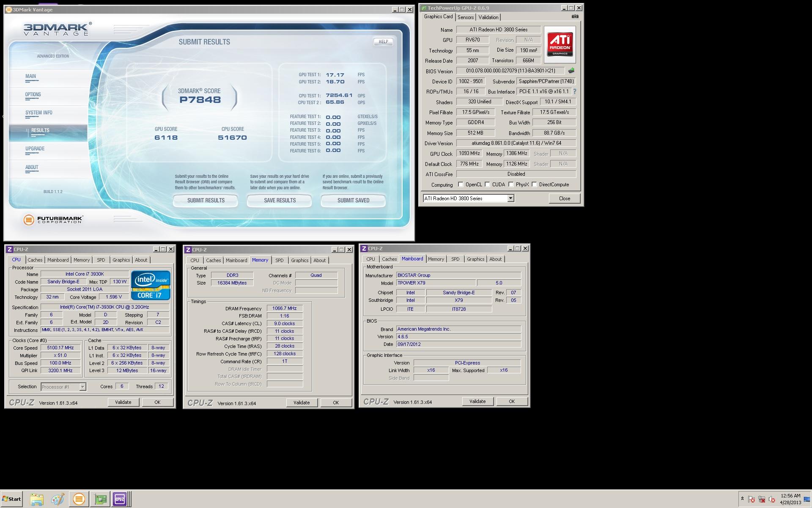Click the CPU SCORE 51670 value

point(232,138)
